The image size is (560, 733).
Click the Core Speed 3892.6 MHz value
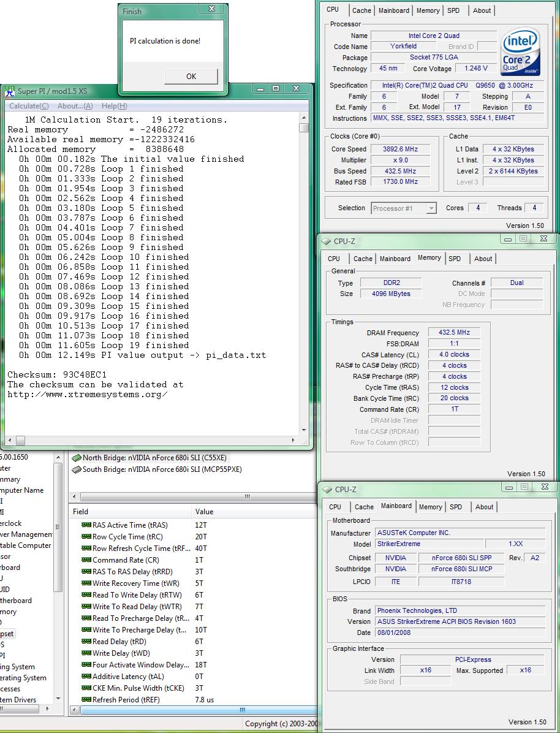coord(400,149)
